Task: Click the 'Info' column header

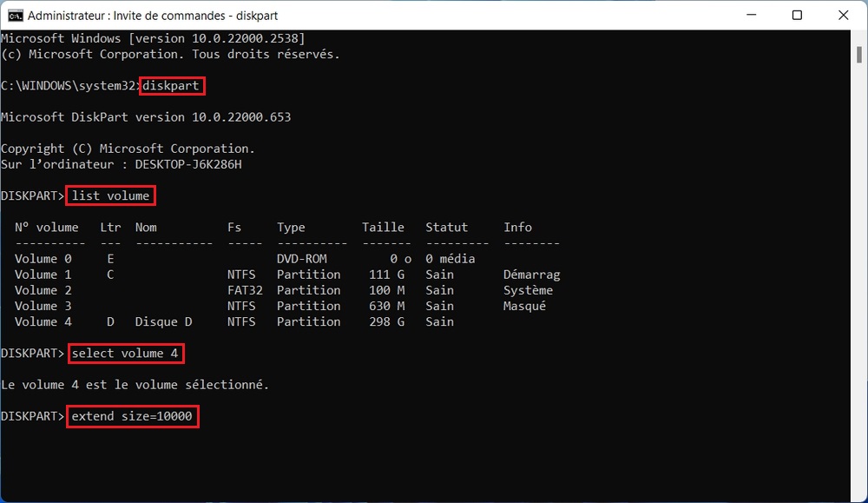Action: (517, 228)
